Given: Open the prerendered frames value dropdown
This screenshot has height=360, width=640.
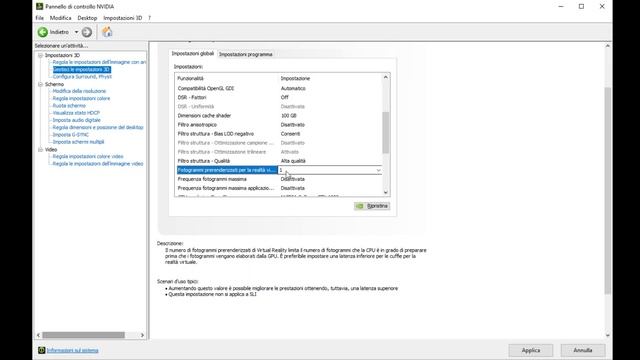Looking at the screenshot, I should pyautogui.click(x=378, y=170).
